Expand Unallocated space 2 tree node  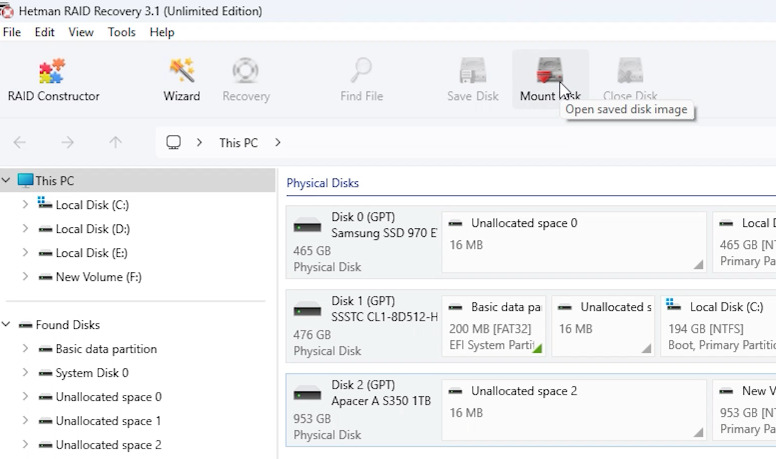[25, 445]
